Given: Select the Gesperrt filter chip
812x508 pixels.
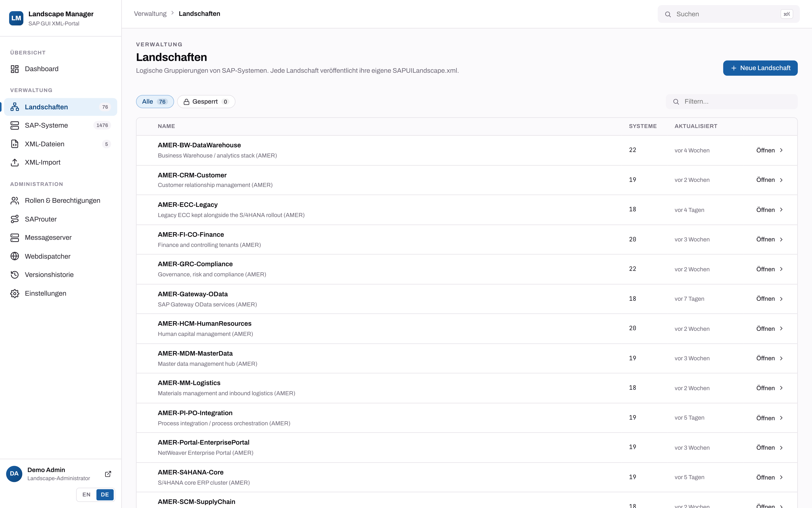Looking at the screenshot, I should click(x=206, y=101).
